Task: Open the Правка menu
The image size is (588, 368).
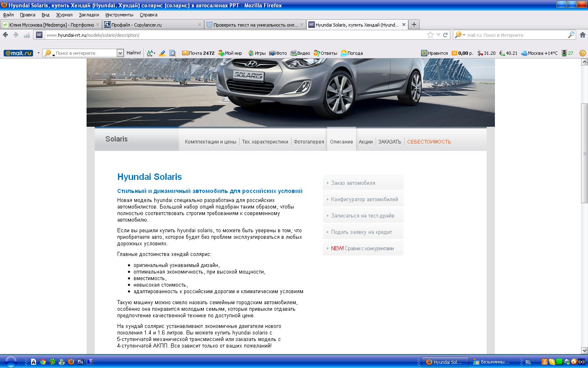Action: coord(28,15)
